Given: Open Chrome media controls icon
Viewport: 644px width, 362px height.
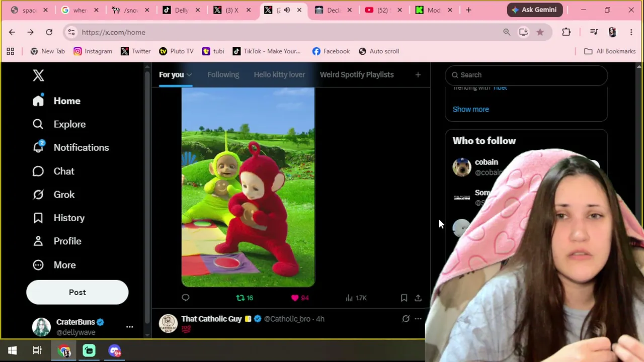Looking at the screenshot, I should pyautogui.click(x=594, y=32).
